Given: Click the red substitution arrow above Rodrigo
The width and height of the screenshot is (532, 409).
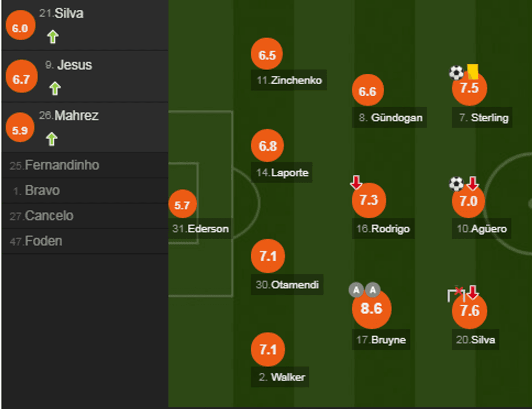Looking at the screenshot, I should [x=356, y=183].
